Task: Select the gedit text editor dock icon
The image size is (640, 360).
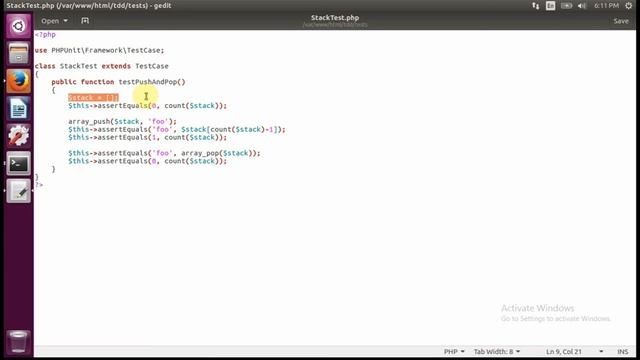Action: pyautogui.click(x=18, y=191)
